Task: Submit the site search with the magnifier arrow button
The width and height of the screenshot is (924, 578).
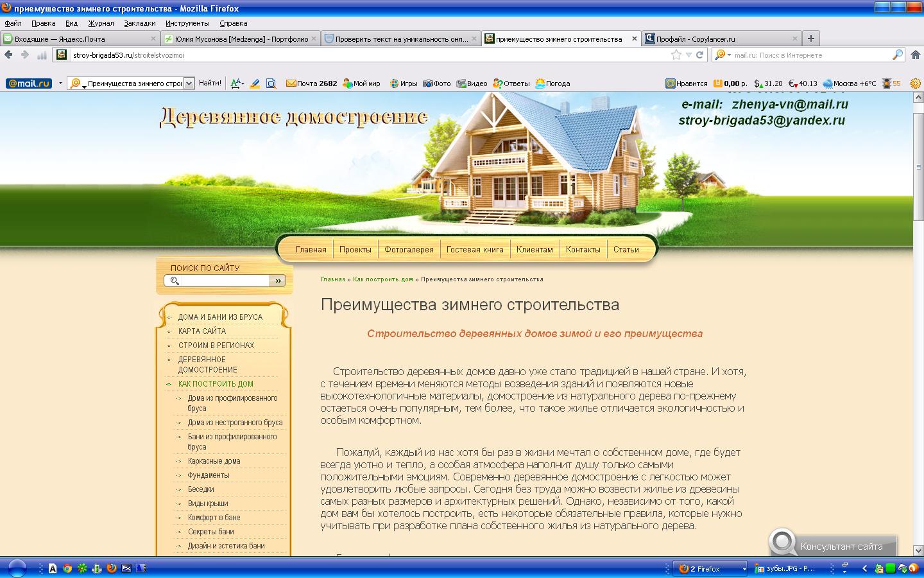Action: point(278,281)
